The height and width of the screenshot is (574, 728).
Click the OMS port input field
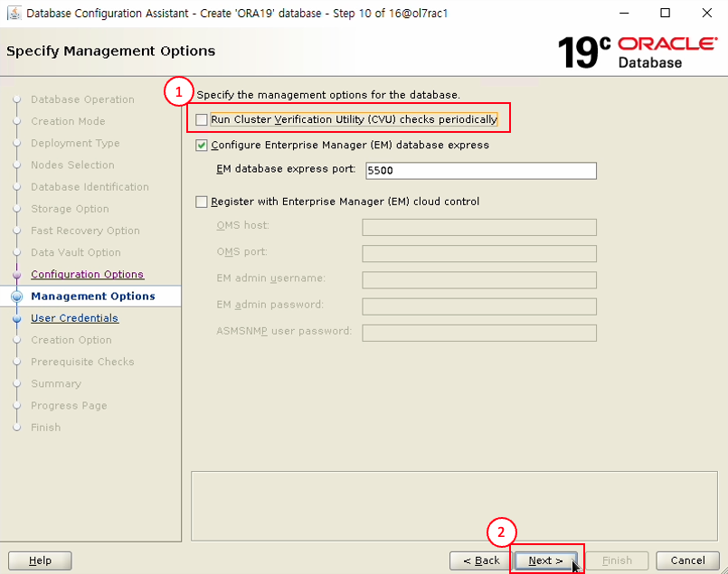click(x=479, y=254)
